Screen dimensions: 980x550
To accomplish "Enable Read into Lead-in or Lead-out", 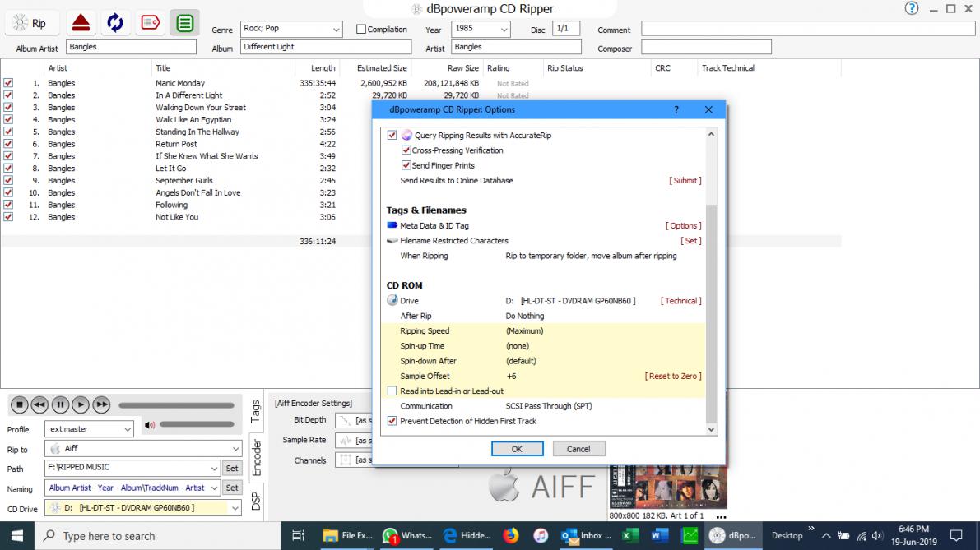I will click(392, 391).
